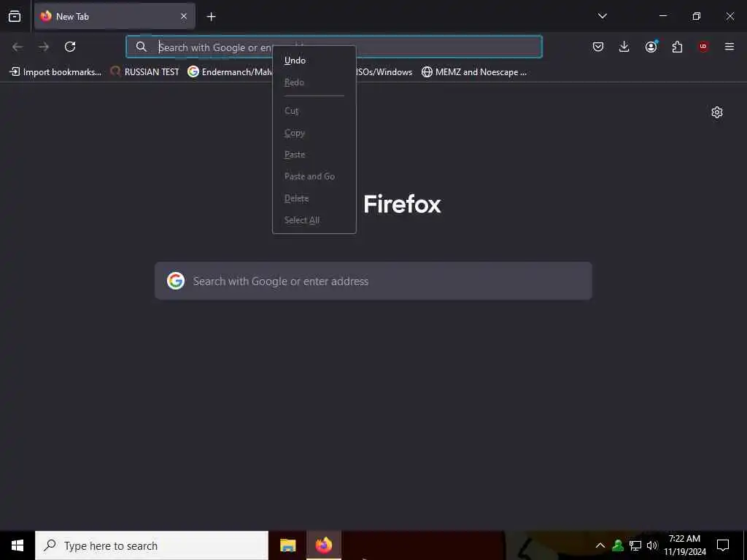Click the Google search box on page
Screen dimensions: 747x560
coord(373,281)
